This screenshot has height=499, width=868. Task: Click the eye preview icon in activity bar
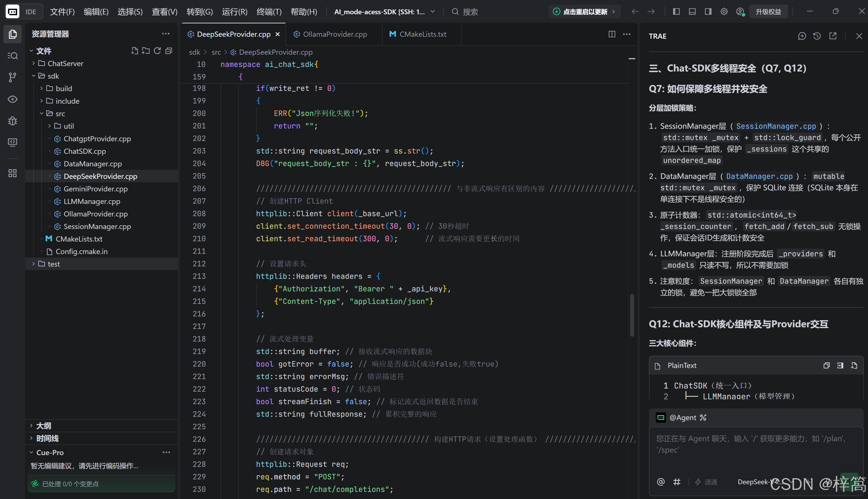[x=13, y=99]
